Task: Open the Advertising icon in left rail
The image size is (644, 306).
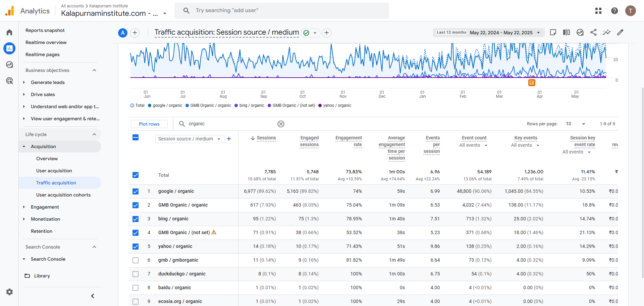Action: [x=9, y=81]
